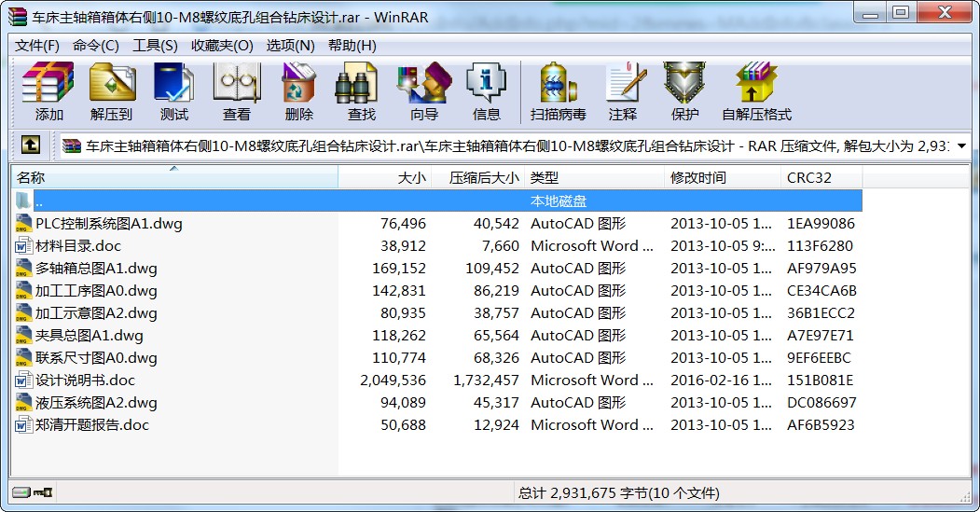
Task: Sort by 压缩后大小 column header
Action: tap(478, 177)
